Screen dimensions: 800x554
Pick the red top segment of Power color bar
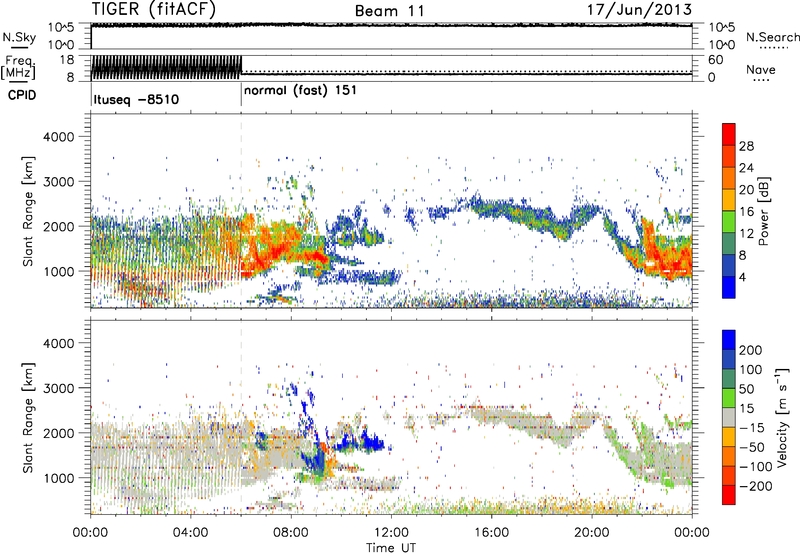coord(729,134)
